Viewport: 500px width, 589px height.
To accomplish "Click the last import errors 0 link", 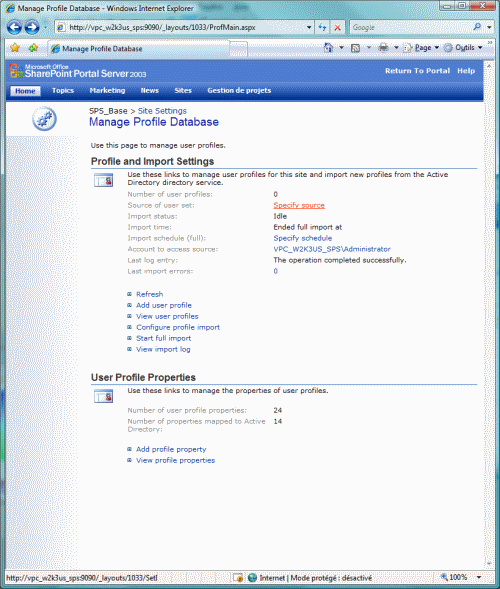I will tap(275, 271).
